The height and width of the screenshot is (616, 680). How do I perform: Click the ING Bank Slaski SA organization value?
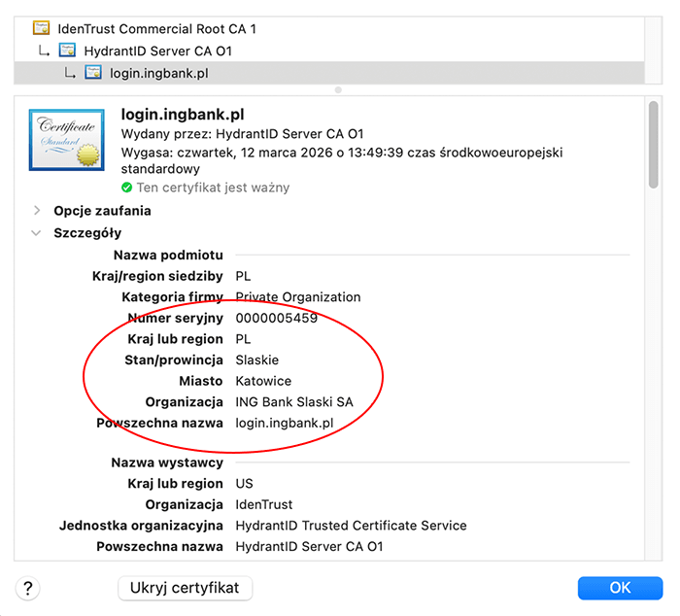click(x=294, y=402)
